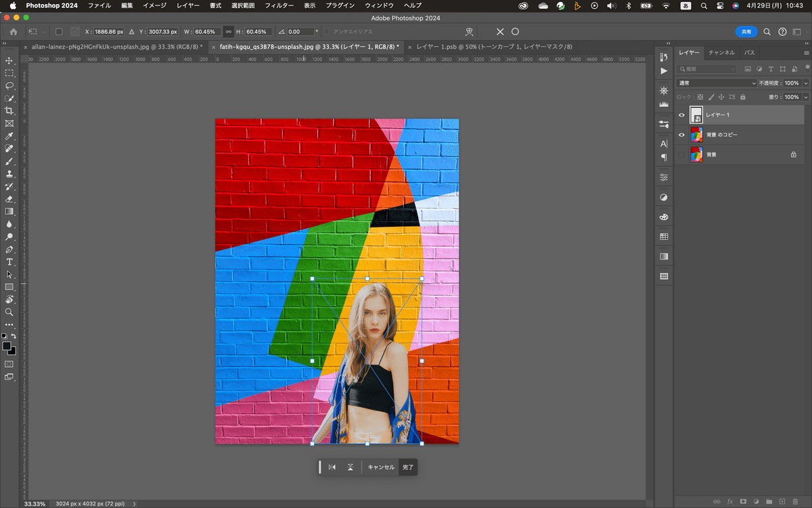Expand the 塗り fill dropdown
The width and height of the screenshot is (812, 508).
805,98
